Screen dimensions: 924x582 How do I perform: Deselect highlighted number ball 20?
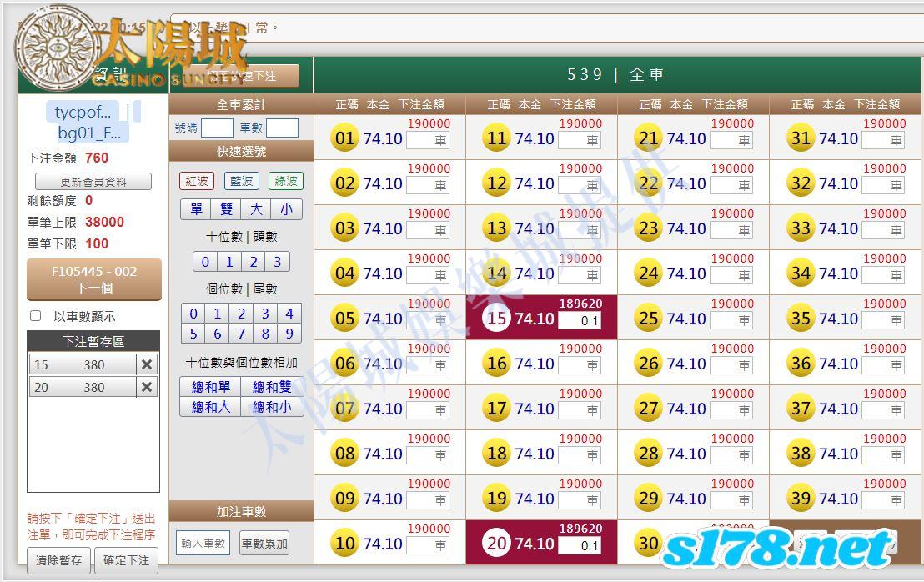(x=497, y=543)
